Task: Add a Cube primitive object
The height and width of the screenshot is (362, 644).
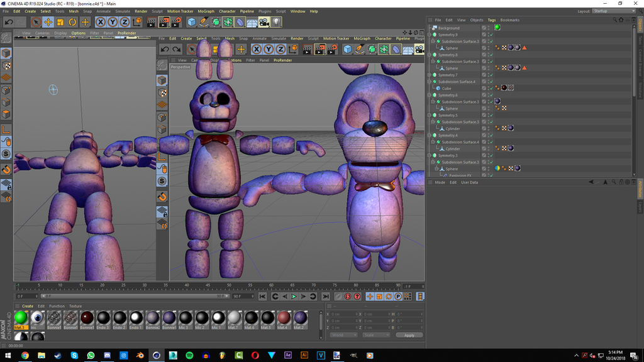Action: coord(192,22)
